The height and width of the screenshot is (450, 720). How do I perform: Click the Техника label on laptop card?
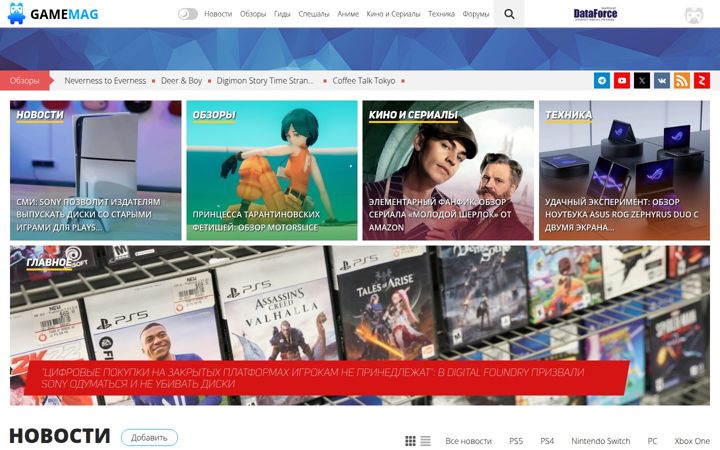(x=568, y=115)
